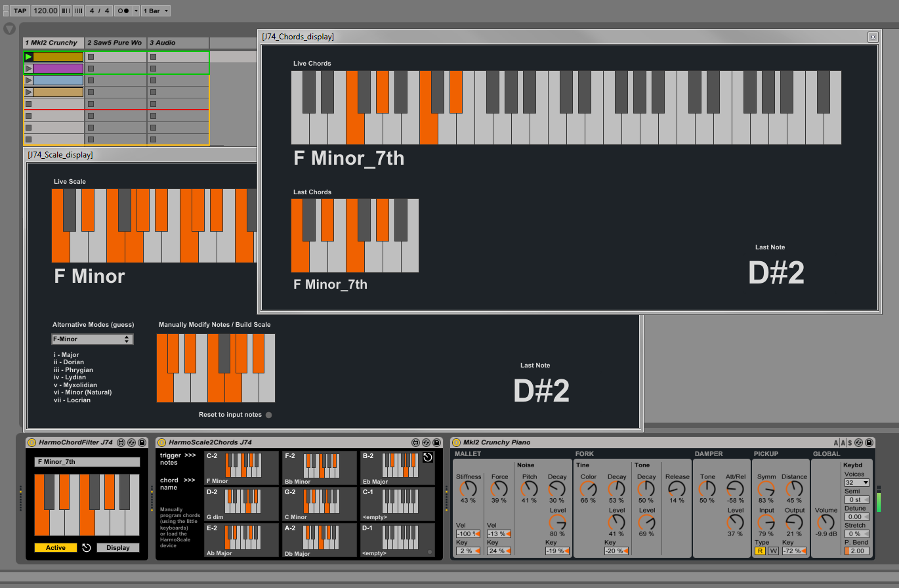Click the C-2 F Minor chord slot
This screenshot has height=588, width=899.
point(241,468)
